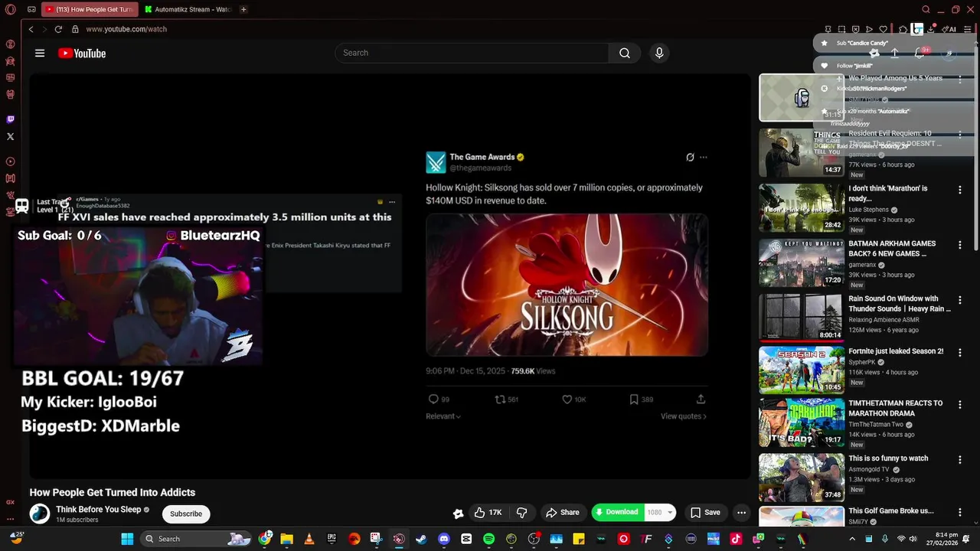Open options menu for Batman Arkham Games video
Screen dimensions: 980x551
click(960, 245)
